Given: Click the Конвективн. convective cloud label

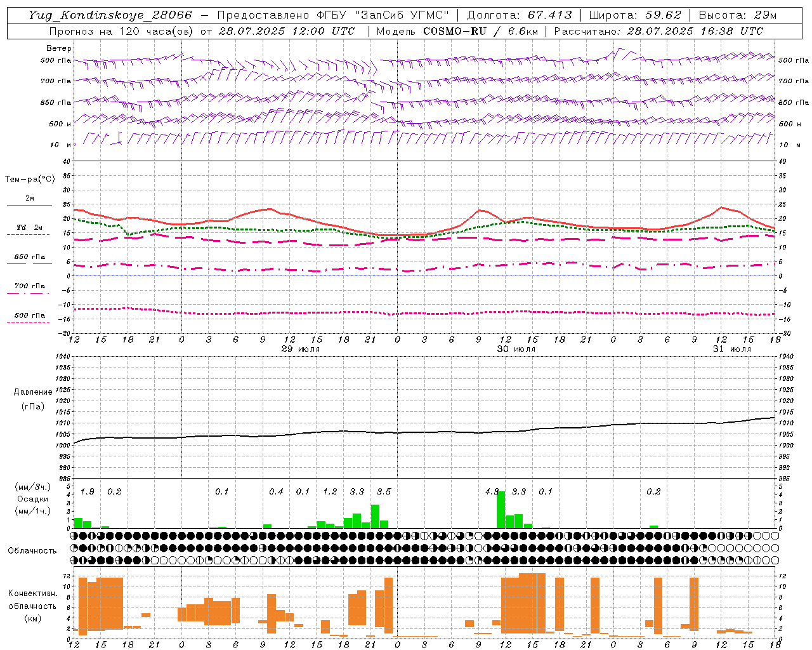Looking at the screenshot, I should click(32, 594).
